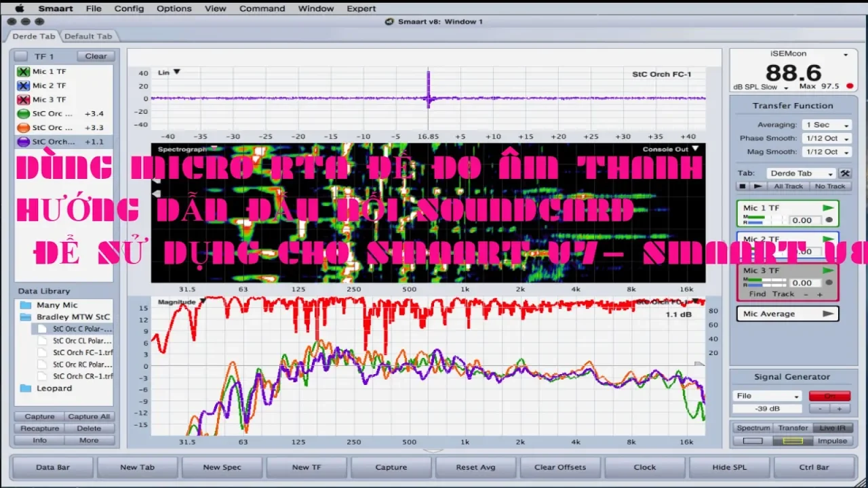This screenshot has width=868, height=488.
Task: Switch to Transfer mode
Action: pyautogui.click(x=793, y=428)
